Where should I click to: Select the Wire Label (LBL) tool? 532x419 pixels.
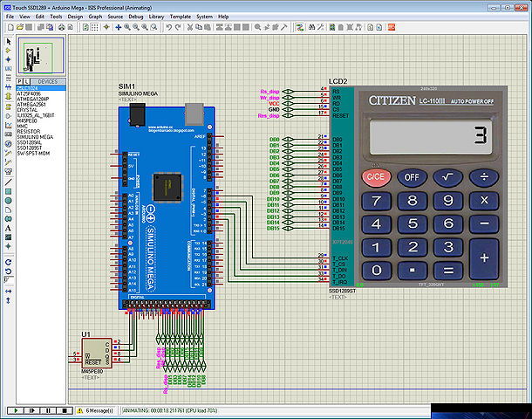click(x=9, y=69)
